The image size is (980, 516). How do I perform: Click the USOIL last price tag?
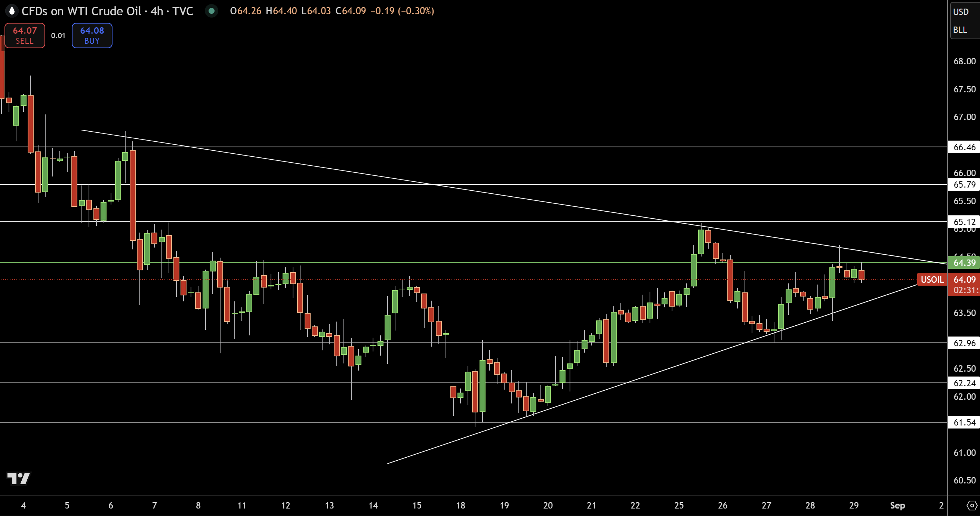(932, 280)
